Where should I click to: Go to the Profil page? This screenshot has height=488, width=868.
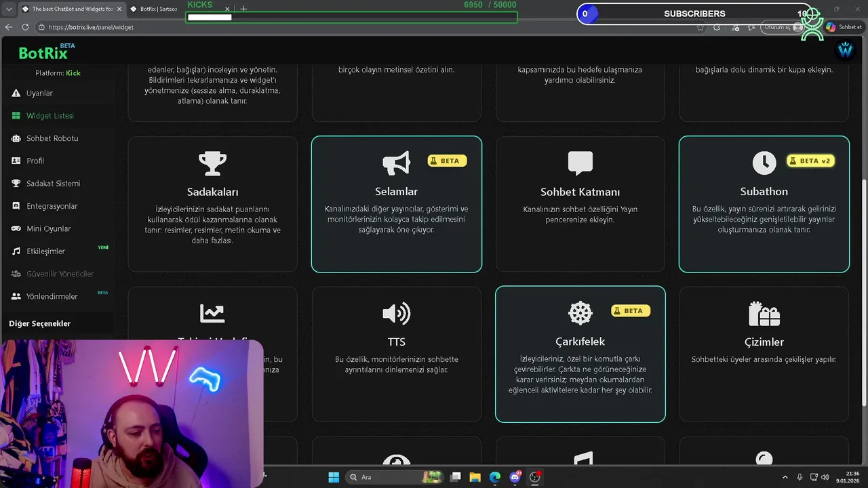pos(35,161)
